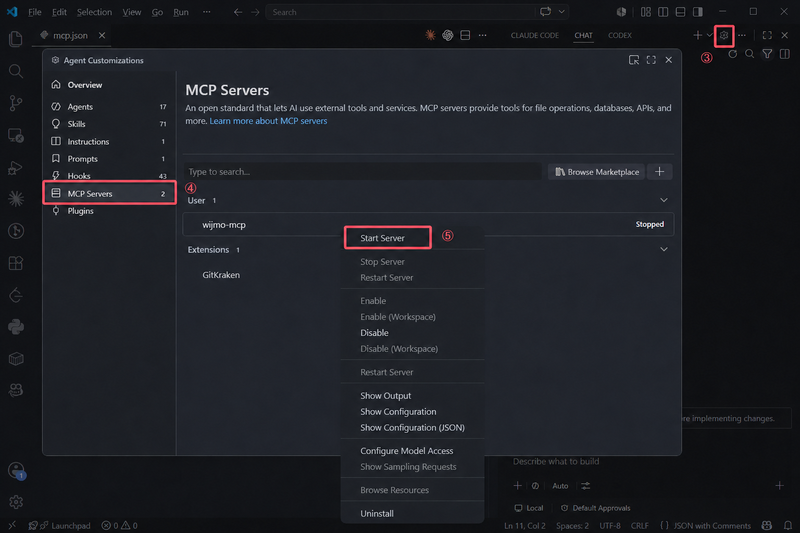Add a new MCP server with plus button
The width and height of the screenshot is (800, 533).
[x=660, y=172]
